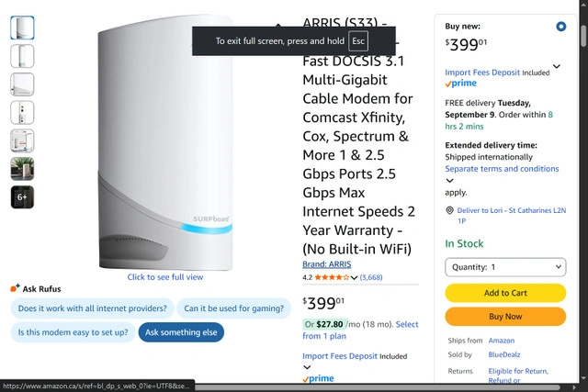
Task: Expand the extended delivery terms chevron
Action: click(449, 181)
